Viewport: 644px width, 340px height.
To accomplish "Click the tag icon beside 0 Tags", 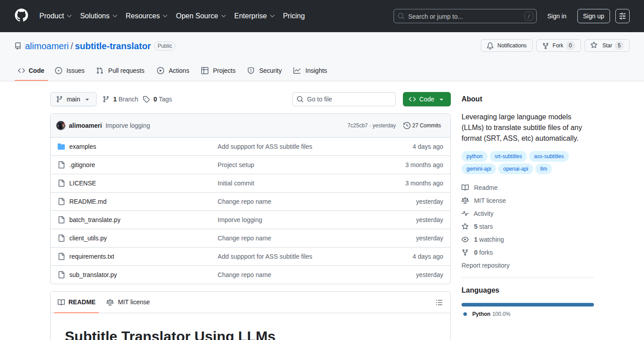I will point(147,99).
